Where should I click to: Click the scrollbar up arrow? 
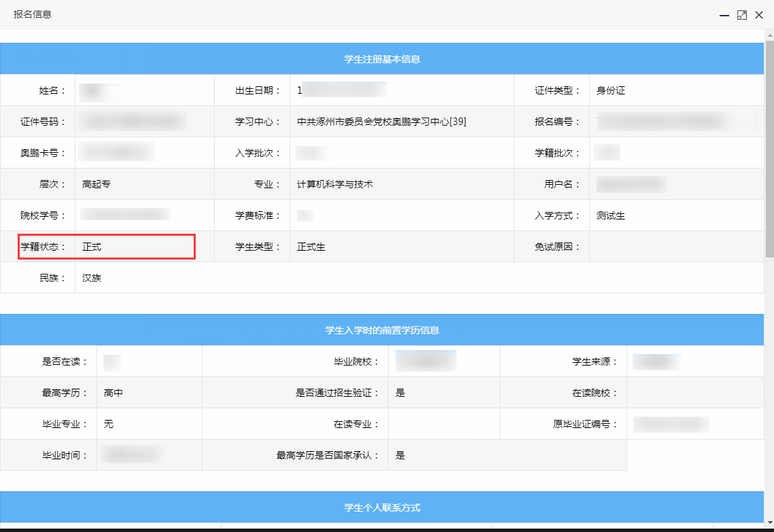coord(769,34)
